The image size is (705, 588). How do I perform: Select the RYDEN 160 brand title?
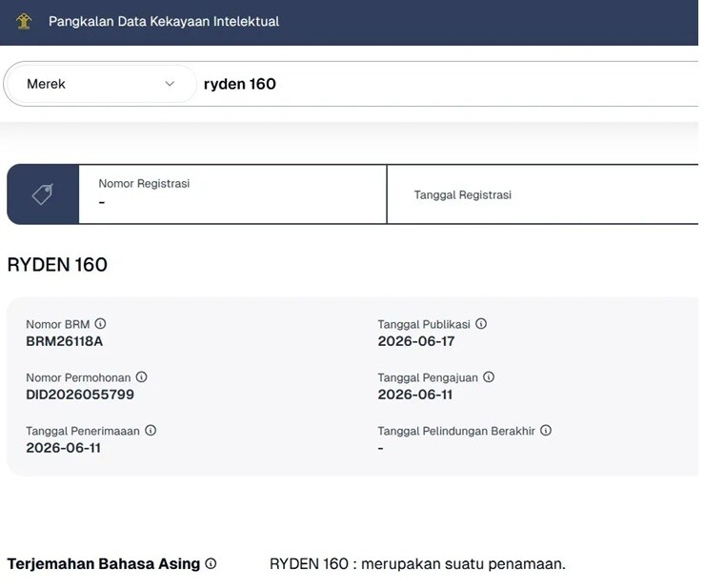pos(57,265)
